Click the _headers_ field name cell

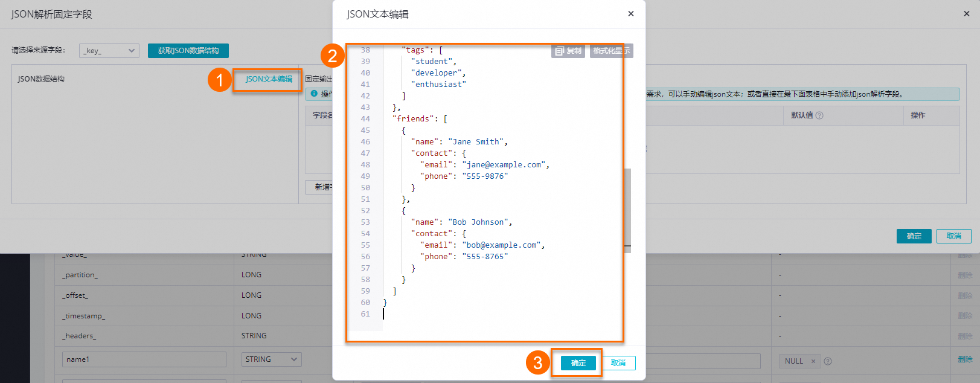coord(79,336)
